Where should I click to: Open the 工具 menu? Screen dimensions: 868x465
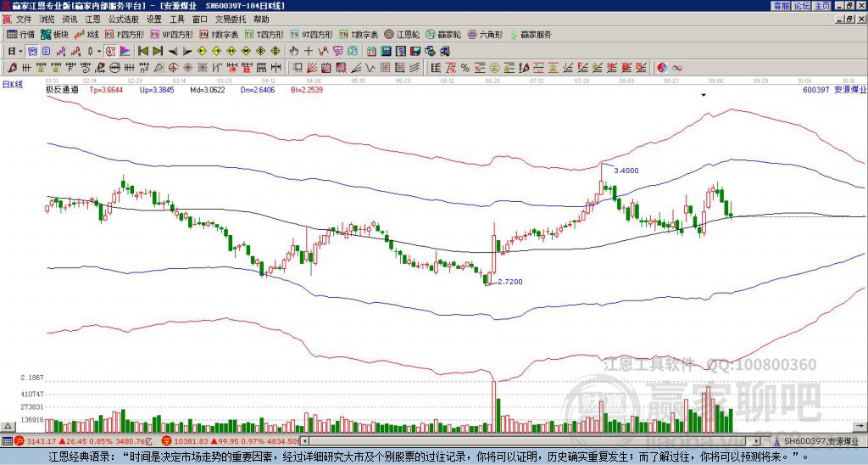pos(176,20)
